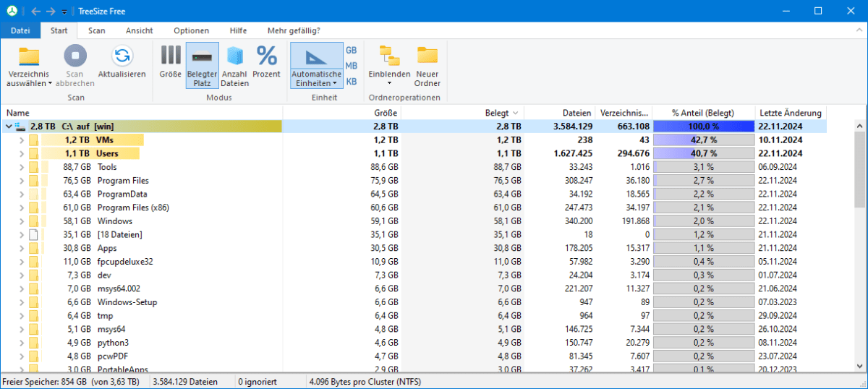The image size is (868, 389).
Task: Open the quick access toolbar dropdown
Action: pyautogui.click(x=64, y=12)
